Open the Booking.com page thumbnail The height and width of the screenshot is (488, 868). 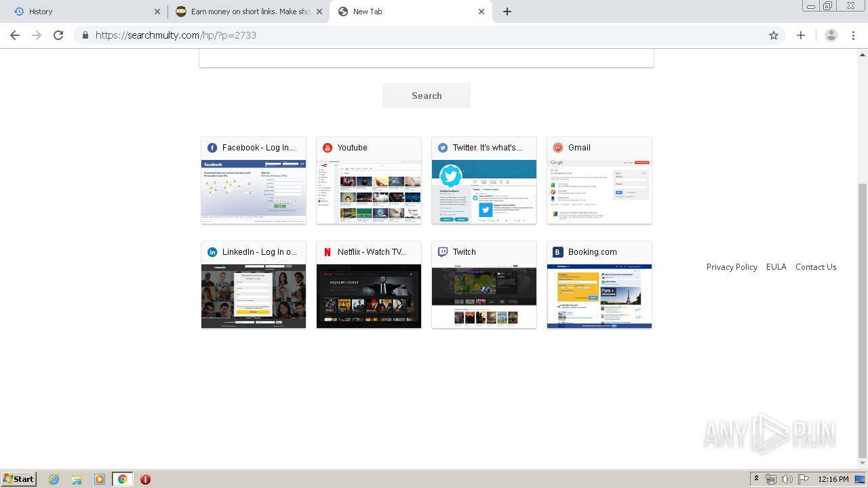coord(599,296)
